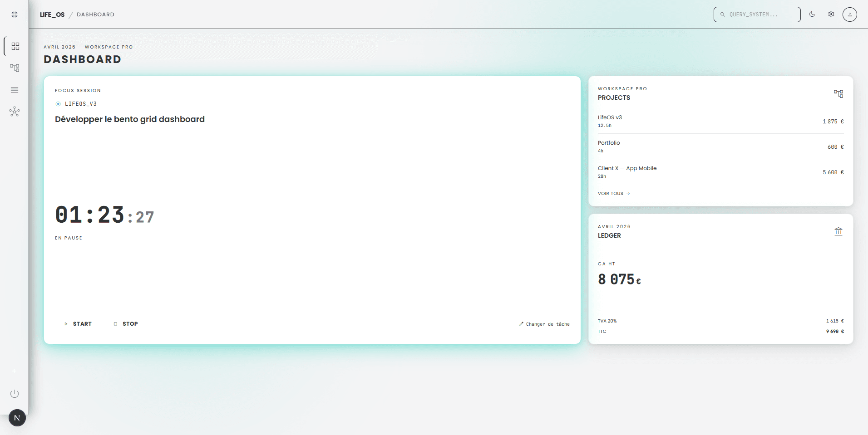
Task: Open the LifeOS v3 project row
Action: (x=720, y=121)
